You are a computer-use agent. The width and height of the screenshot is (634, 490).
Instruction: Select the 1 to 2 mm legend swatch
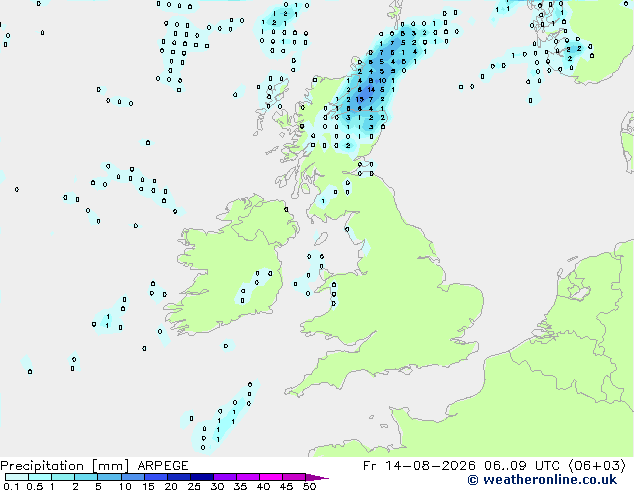pyautogui.click(x=63, y=477)
